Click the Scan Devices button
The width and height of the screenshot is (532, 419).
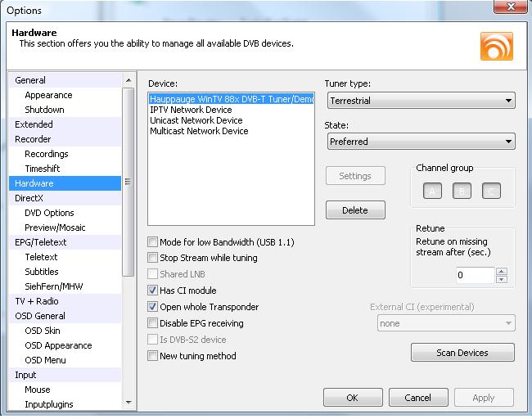(462, 353)
